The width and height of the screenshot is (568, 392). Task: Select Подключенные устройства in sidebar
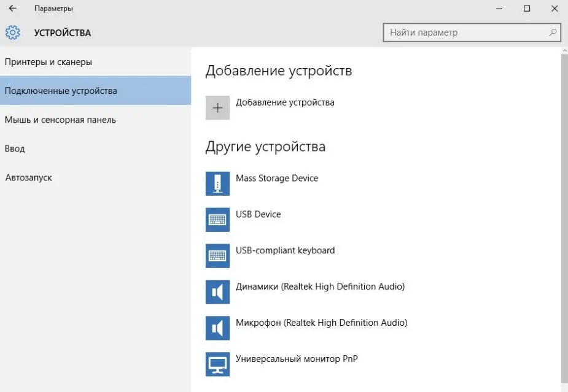[x=61, y=91]
